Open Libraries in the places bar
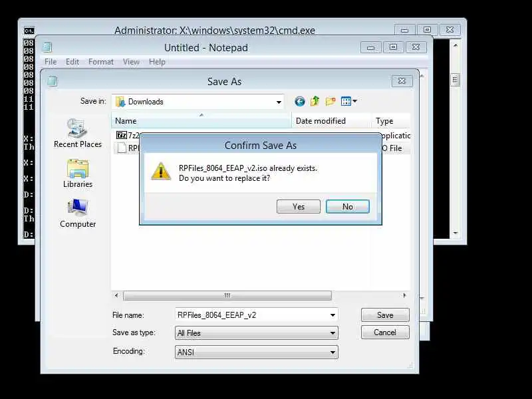 coord(78,174)
